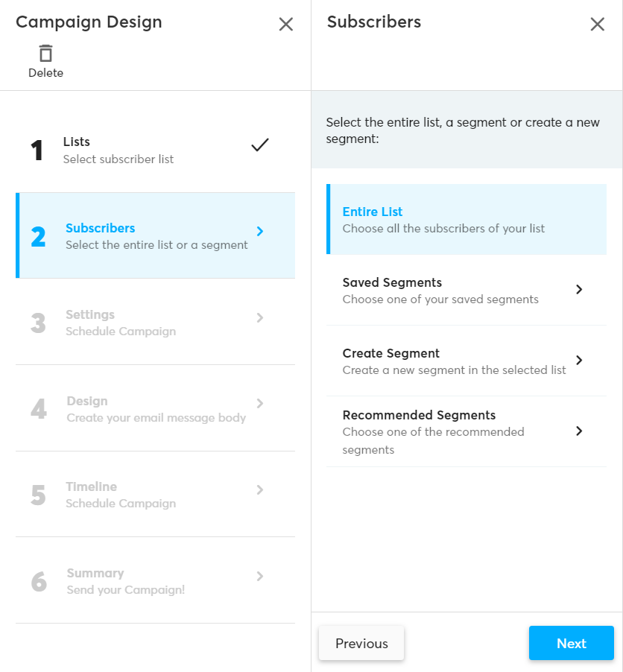Click the Delete trash can icon

46,54
